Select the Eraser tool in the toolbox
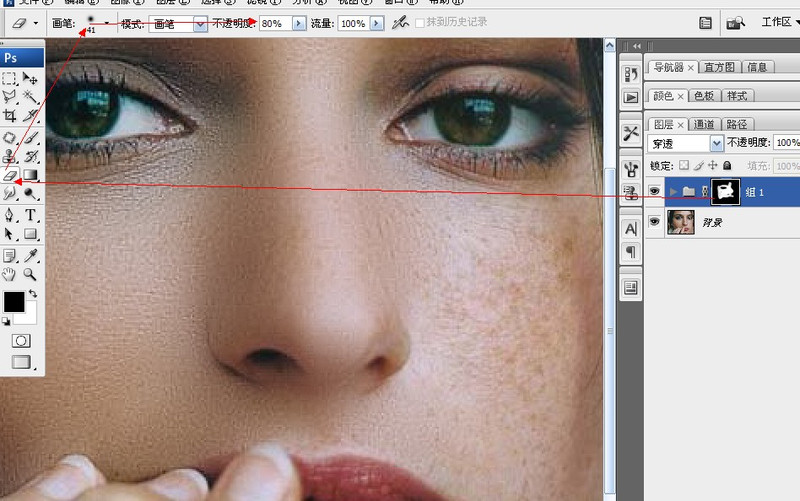Viewport: 800px width, 501px height. pos(10,175)
